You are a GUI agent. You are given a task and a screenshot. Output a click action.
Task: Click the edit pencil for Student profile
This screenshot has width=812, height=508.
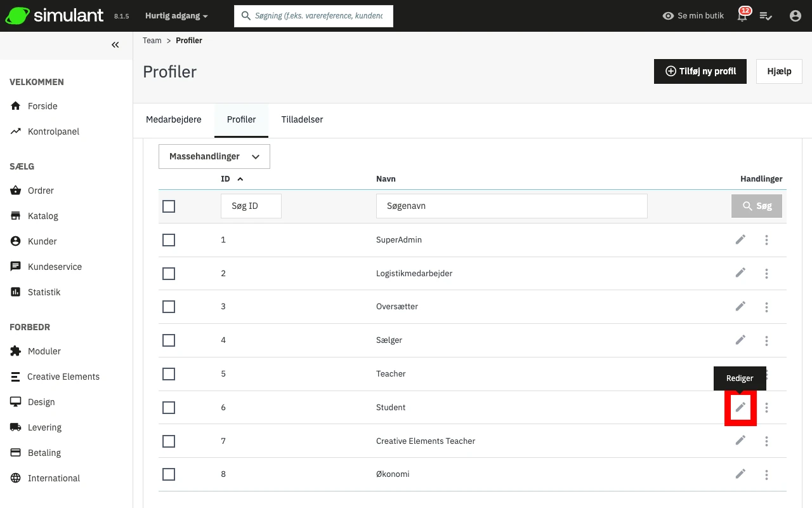pos(740,407)
